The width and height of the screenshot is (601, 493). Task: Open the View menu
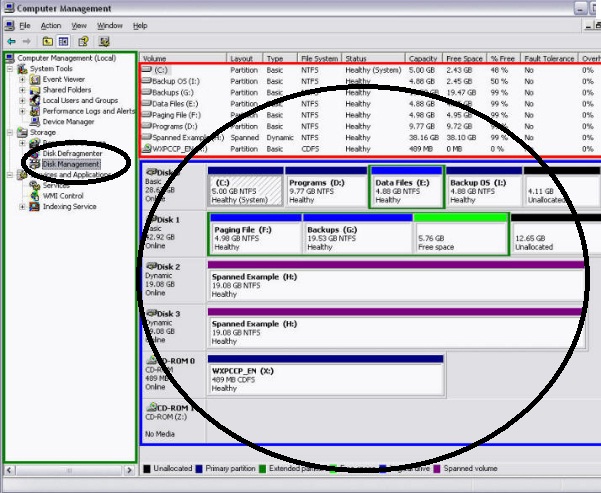80,25
